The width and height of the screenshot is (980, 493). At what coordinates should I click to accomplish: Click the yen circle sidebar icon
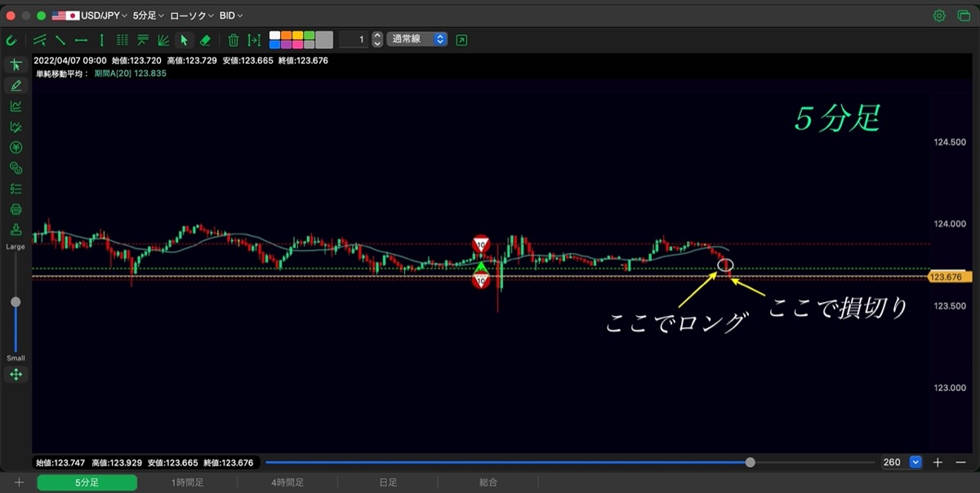16,147
